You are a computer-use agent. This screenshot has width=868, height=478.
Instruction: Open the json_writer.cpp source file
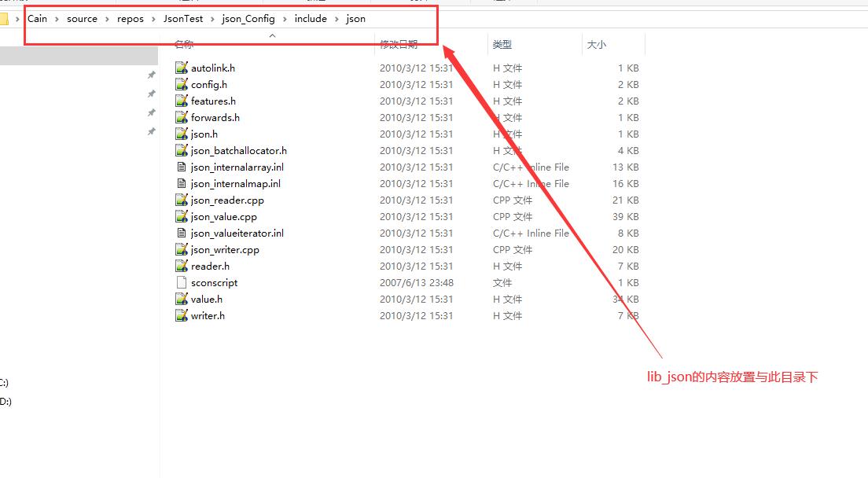(228, 249)
